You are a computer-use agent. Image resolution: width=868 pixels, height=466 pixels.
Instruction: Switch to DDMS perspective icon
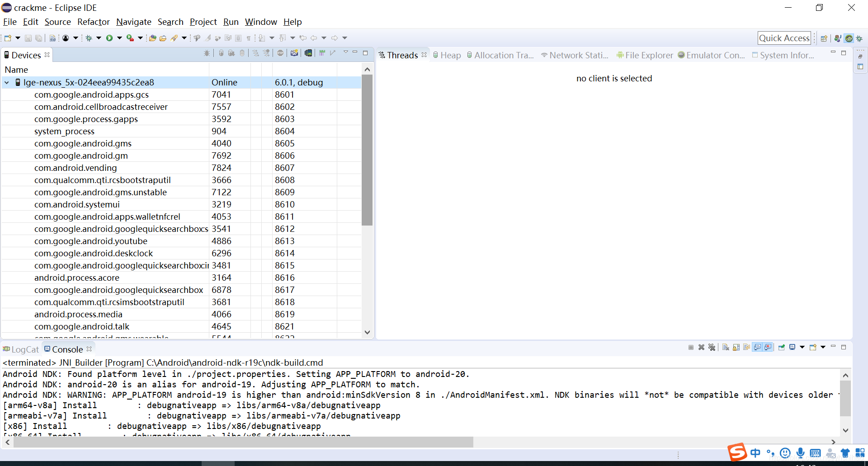(x=849, y=38)
